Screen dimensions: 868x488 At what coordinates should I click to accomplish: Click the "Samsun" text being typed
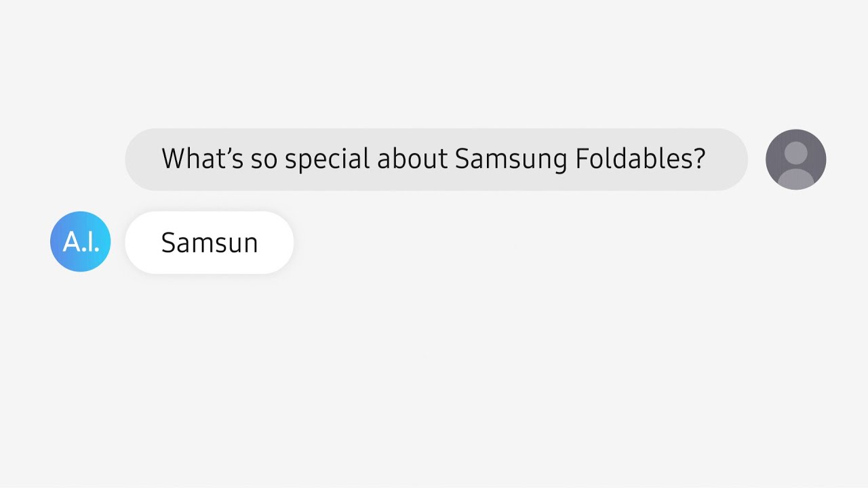click(209, 243)
